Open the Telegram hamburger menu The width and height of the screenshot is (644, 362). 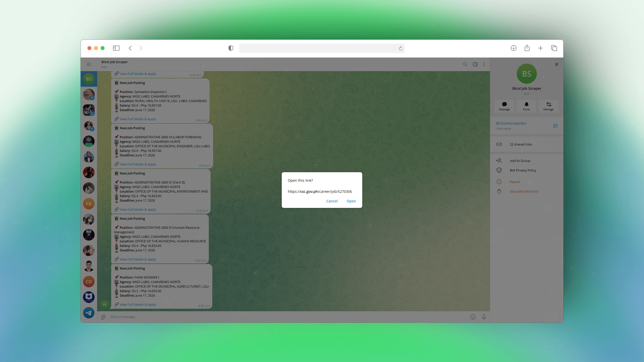(89, 64)
